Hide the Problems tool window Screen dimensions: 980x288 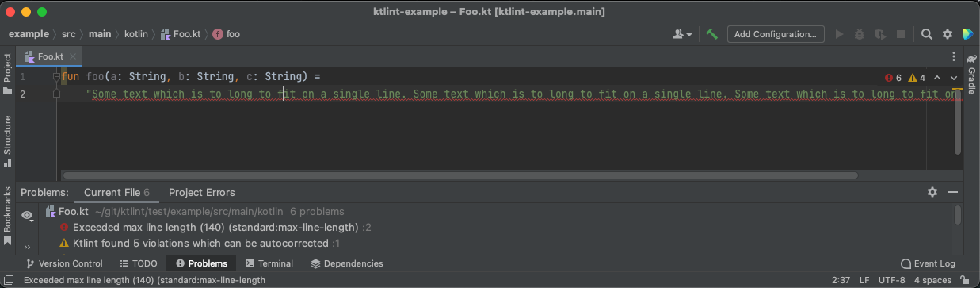(x=953, y=192)
